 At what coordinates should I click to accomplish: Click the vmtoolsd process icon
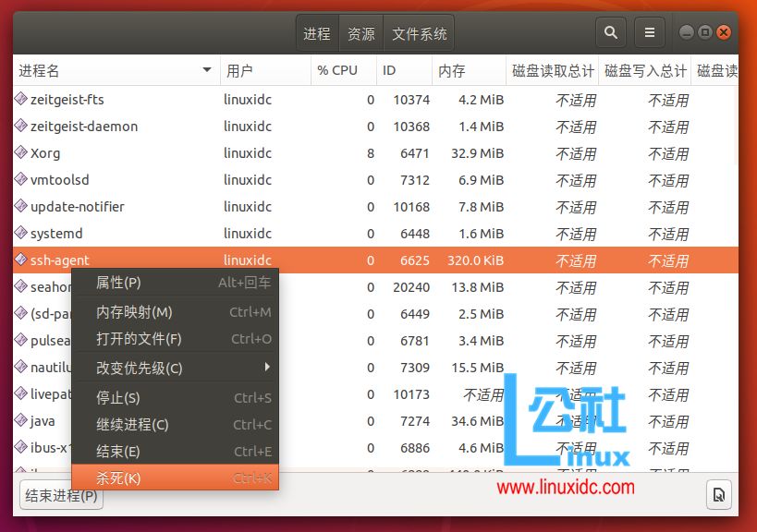(x=21, y=179)
